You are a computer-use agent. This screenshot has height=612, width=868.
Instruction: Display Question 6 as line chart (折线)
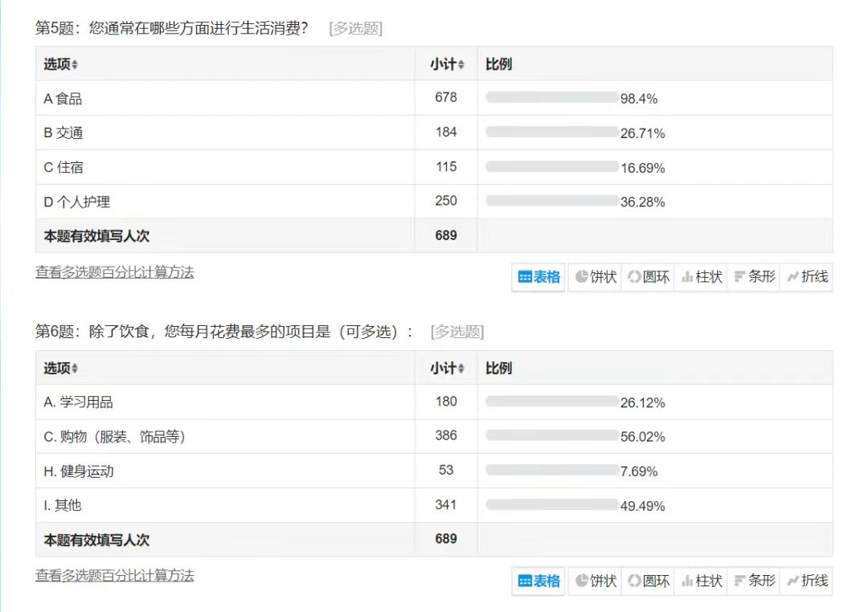pos(806,581)
